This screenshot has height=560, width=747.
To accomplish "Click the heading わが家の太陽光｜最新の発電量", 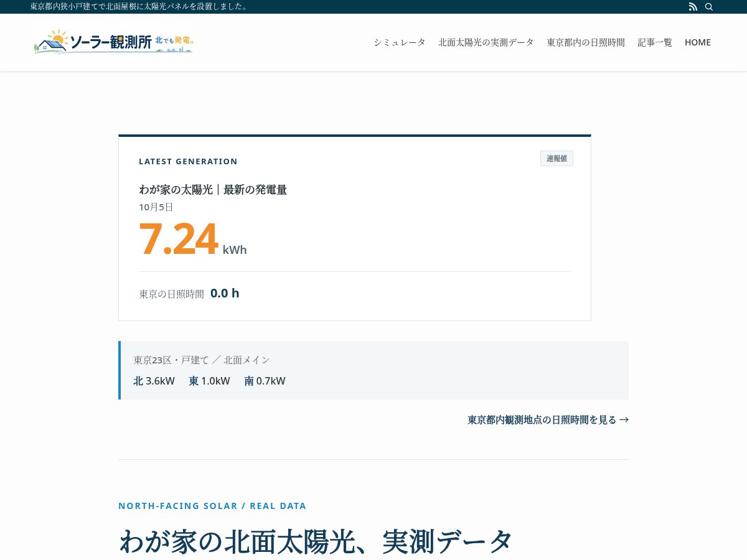I will tap(213, 190).
